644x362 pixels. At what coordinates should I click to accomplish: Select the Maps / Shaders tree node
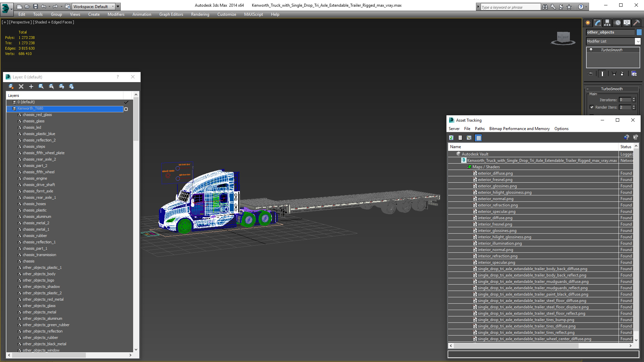(x=486, y=167)
